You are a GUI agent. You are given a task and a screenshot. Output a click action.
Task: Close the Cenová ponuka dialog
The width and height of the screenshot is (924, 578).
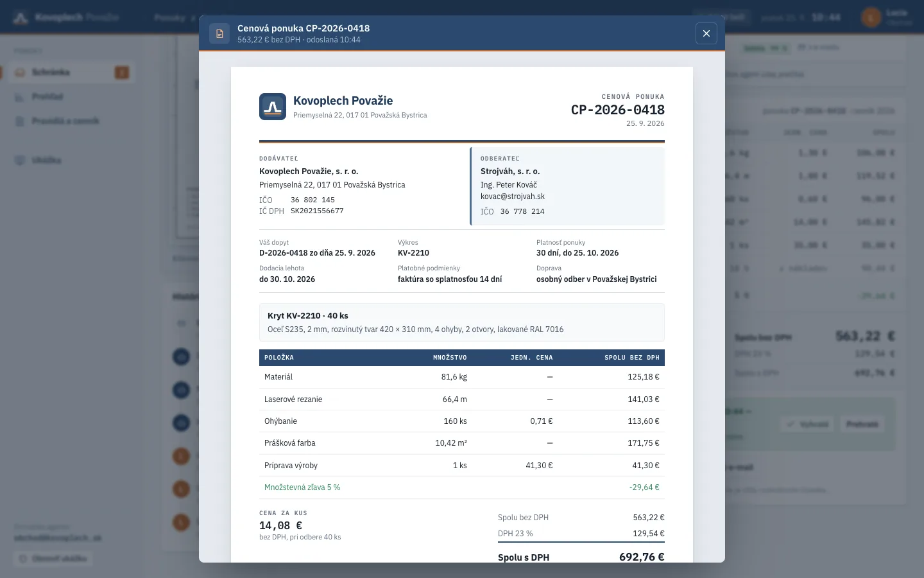[x=706, y=33]
